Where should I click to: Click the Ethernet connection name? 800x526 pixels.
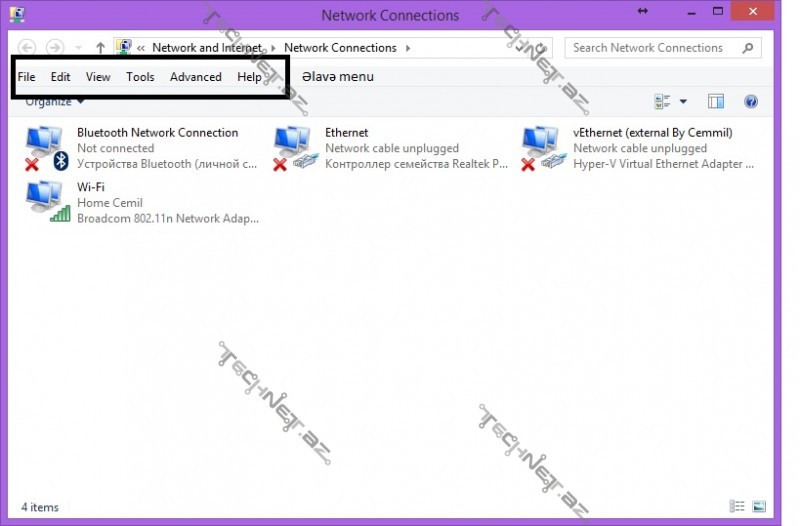346,133
